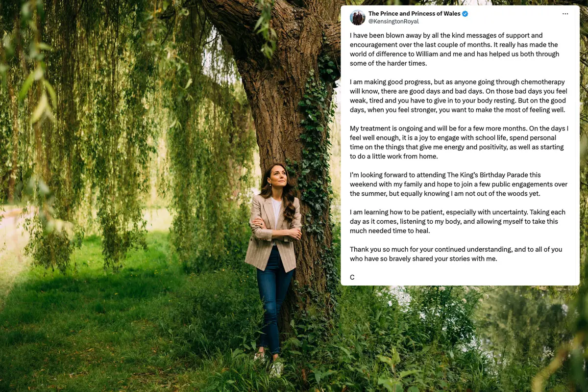Click the paragraph starting "I am learning how"

[x=458, y=222]
